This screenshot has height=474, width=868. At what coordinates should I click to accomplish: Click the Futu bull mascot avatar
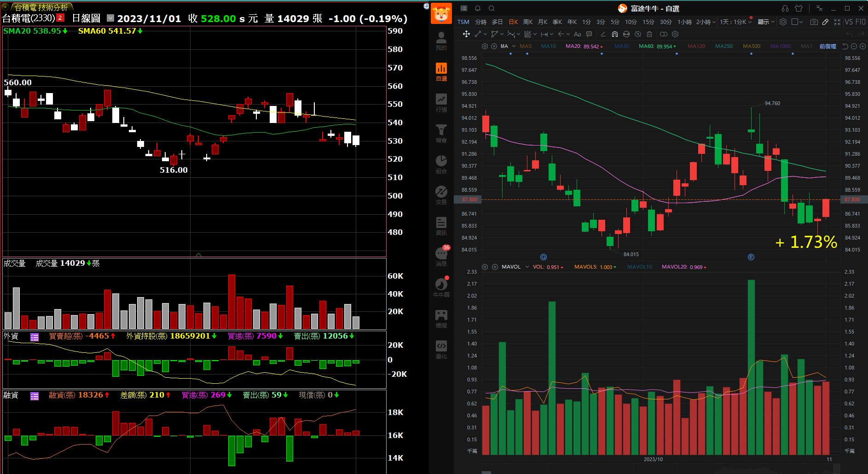tap(441, 13)
